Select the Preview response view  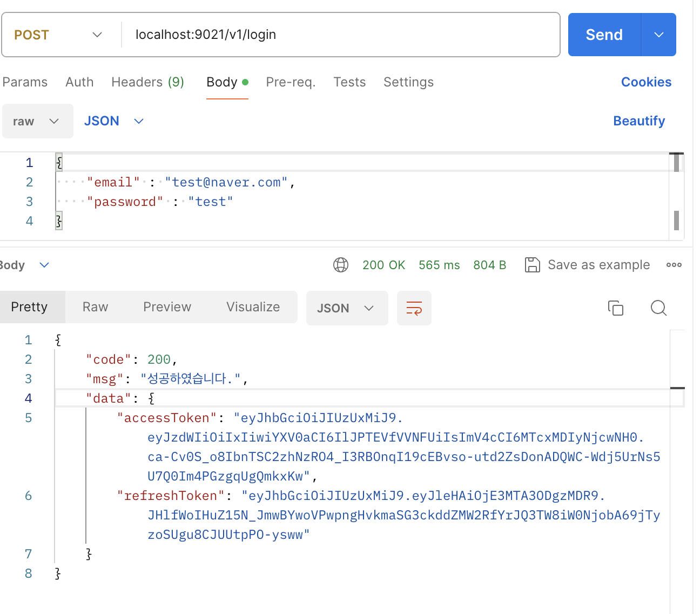pos(167,307)
